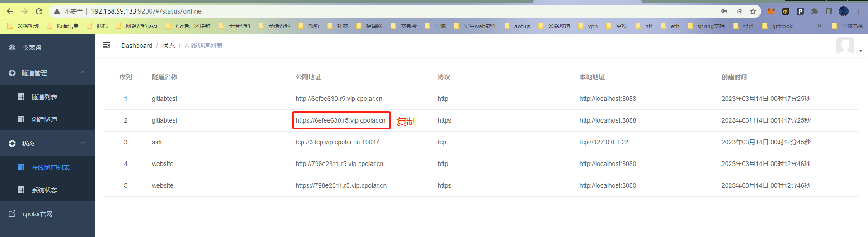Click the browser profile avatar

[x=844, y=11]
